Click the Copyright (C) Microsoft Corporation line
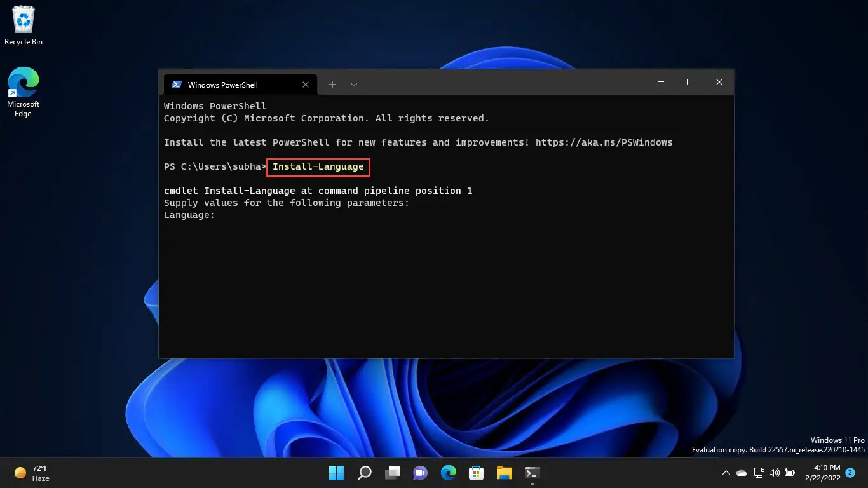 tap(327, 118)
